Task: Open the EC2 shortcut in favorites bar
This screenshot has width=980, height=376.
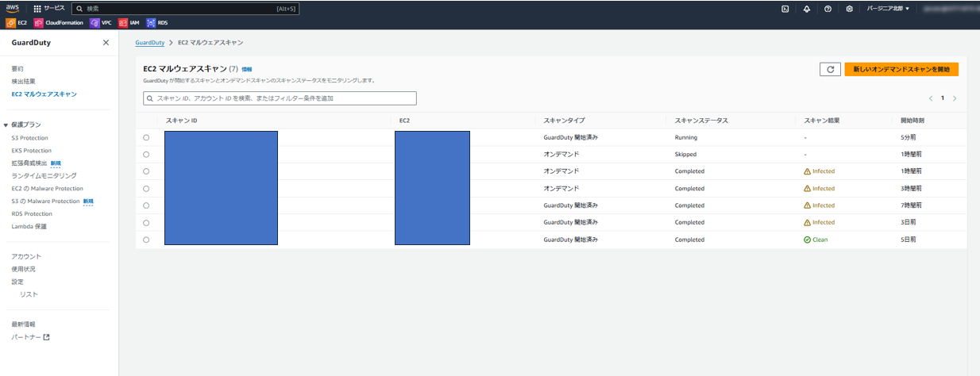Action: [17, 23]
